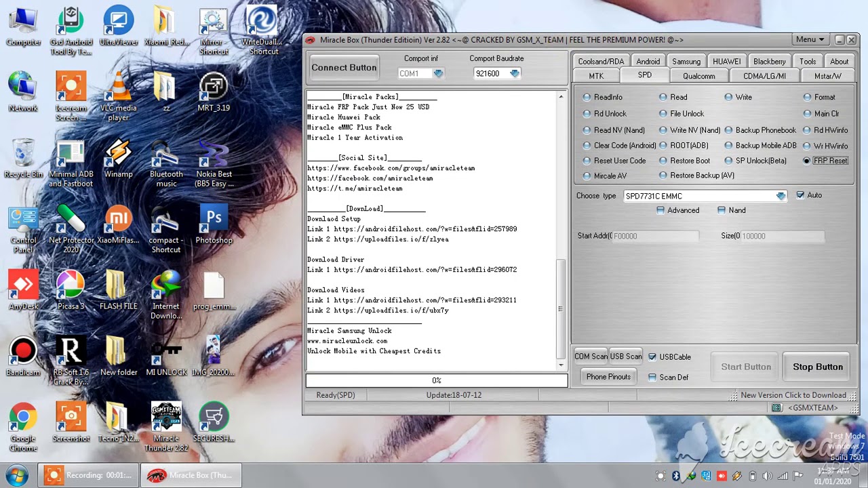Launch UltraViewer from the desktop
This screenshot has width=868, height=488.
(x=118, y=27)
